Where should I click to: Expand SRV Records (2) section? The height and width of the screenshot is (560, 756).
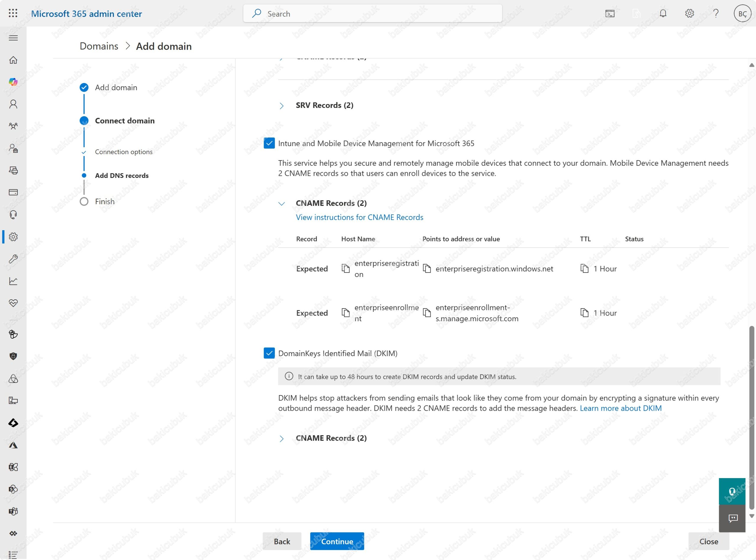click(x=281, y=106)
